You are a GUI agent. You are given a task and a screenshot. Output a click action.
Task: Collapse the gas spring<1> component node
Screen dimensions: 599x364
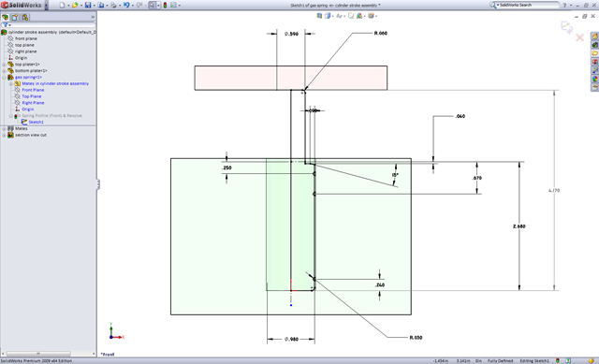(4, 77)
